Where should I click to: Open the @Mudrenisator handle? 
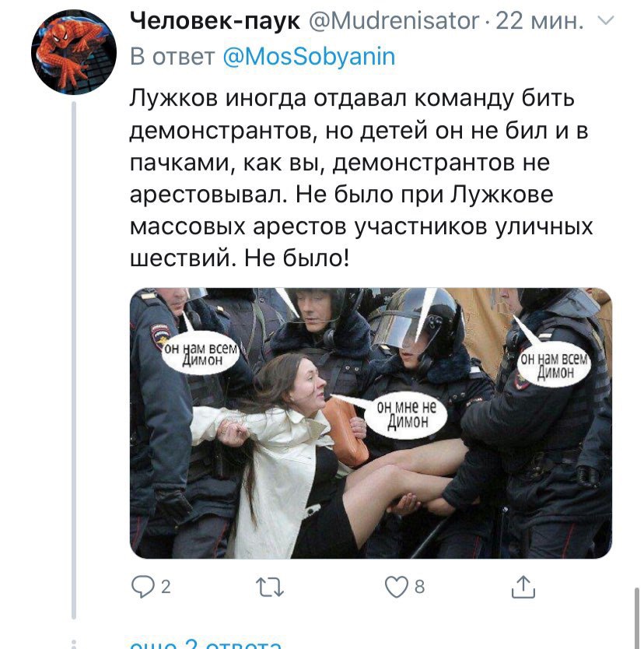(394, 20)
